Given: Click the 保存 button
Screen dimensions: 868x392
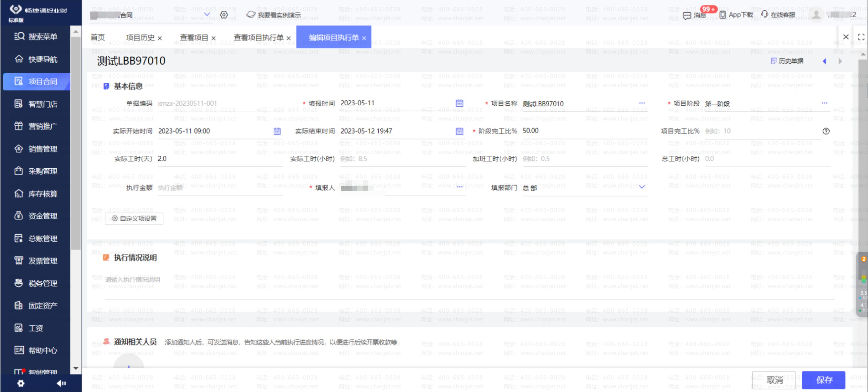Looking at the screenshot, I should pyautogui.click(x=824, y=380).
